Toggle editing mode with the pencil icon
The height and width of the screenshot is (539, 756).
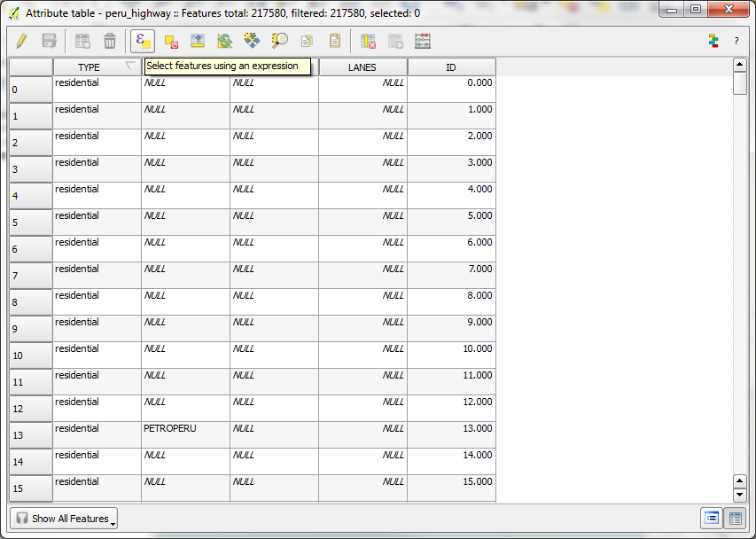pos(22,41)
